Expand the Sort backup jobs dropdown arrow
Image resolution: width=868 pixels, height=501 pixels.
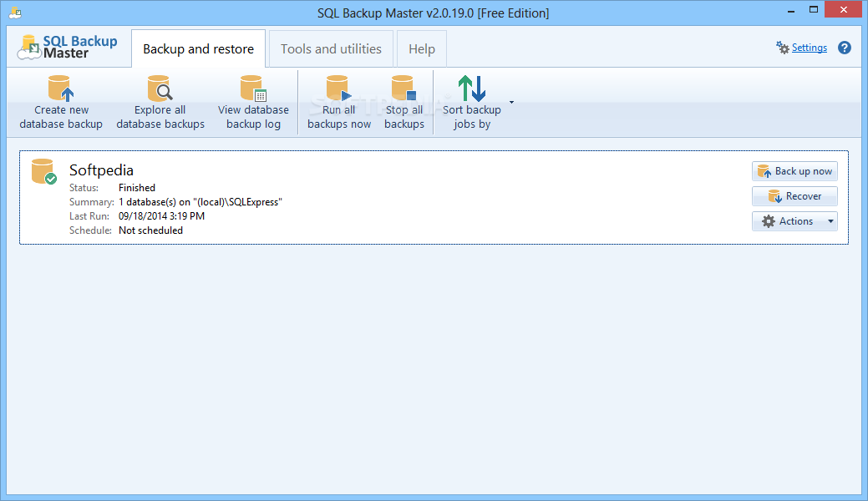pyautogui.click(x=511, y=103)
